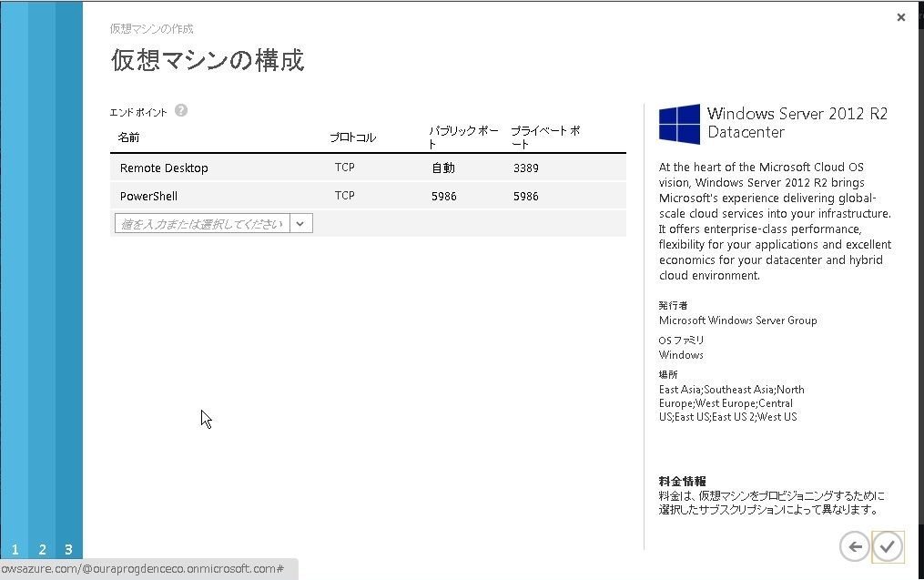Click private port 5986 in PowerShell row
The image size is (924, 580).
click(x=525, y=197)
